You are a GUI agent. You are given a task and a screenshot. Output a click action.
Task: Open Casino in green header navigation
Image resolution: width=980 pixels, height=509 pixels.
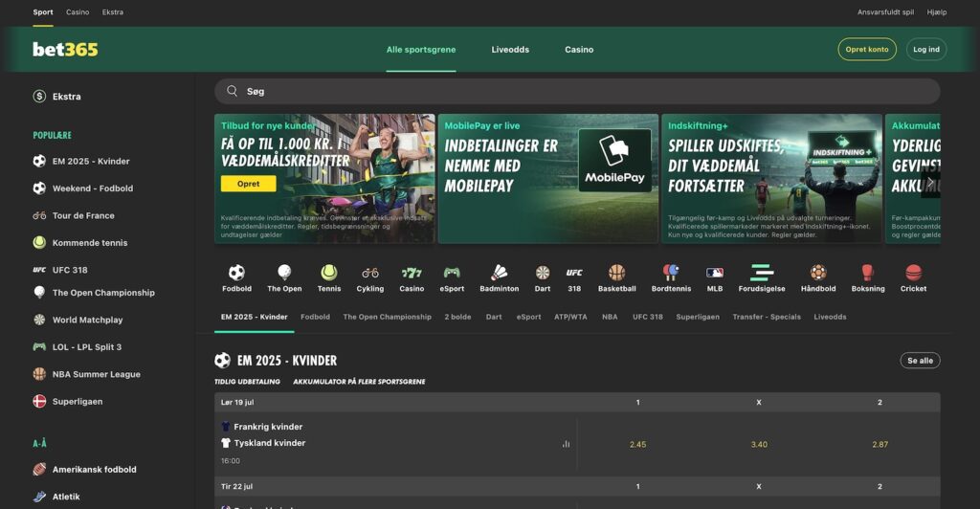pos(579,50)
